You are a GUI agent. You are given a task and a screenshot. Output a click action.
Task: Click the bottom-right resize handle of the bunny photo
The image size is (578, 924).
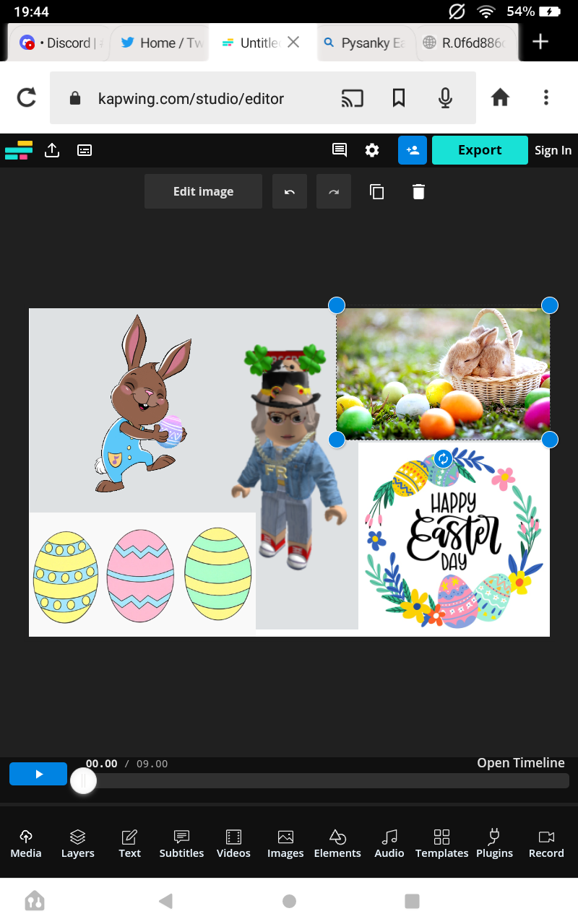point(550,440)
